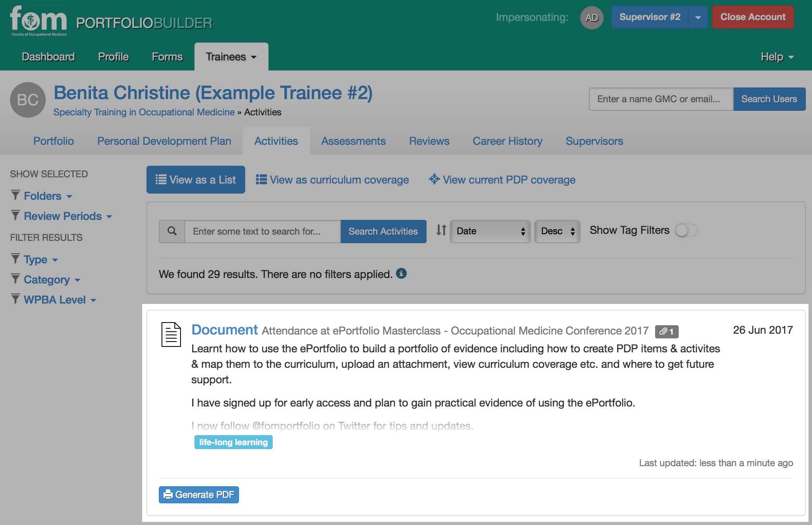Image resolution: width=812 pixels, height=525 pixels.
Task: Click the magnifier icon in activity search
Action: [x=172, y=231]
